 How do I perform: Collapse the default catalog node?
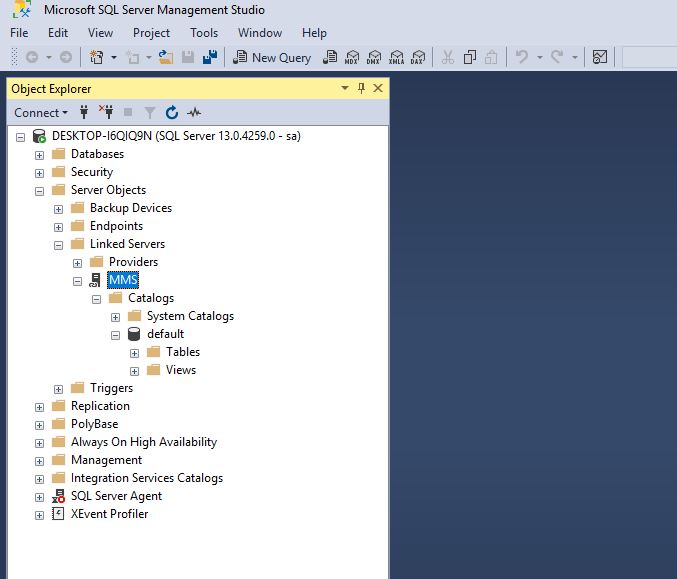[115, 335]
